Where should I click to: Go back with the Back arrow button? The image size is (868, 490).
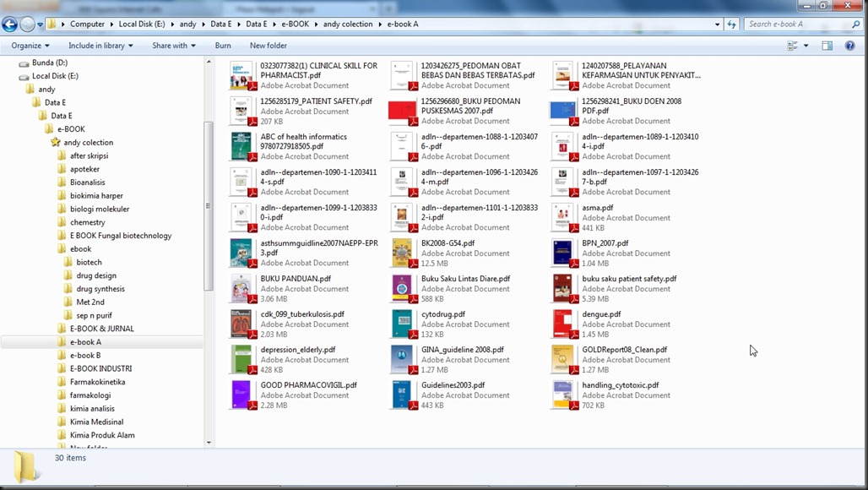(x=9, y=24)
